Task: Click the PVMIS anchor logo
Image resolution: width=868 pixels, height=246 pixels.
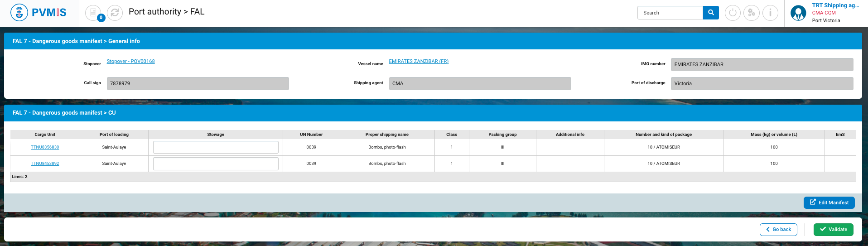Action: (x=19, y=13)
